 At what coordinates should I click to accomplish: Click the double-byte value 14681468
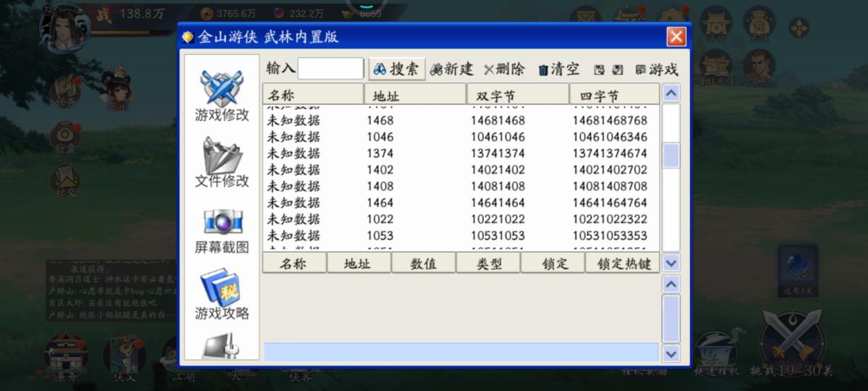pyautogui.click(x=498, y=120)
